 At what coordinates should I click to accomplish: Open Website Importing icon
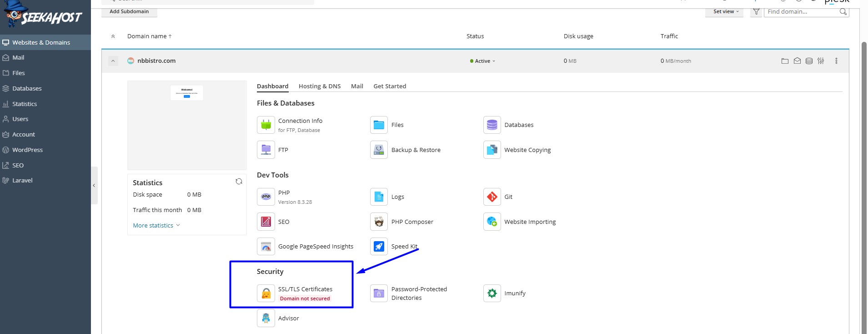click(x=492, y=222)
